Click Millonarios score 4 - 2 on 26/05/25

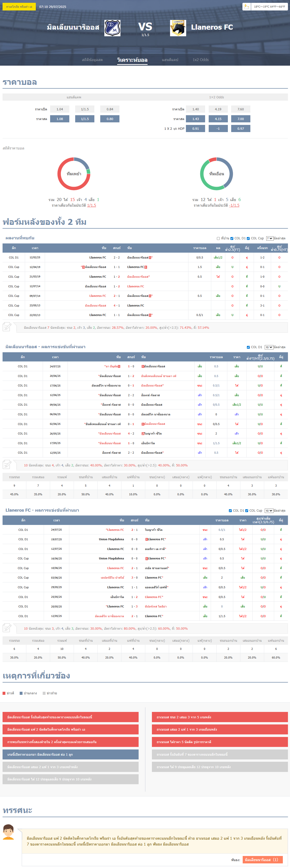click(x=131, y=434)
